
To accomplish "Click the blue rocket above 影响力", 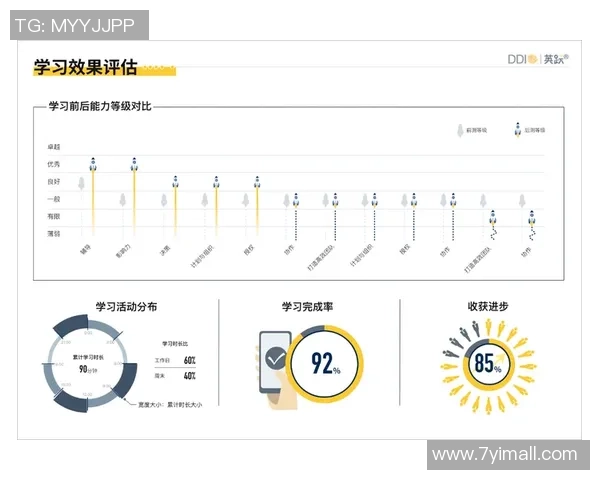I will tap(134, 165).
